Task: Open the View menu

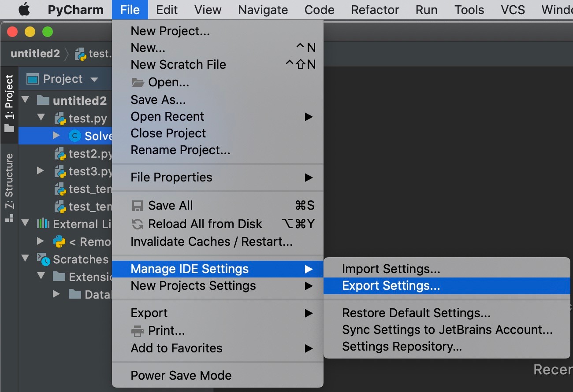Action: [x=208, y=10]
